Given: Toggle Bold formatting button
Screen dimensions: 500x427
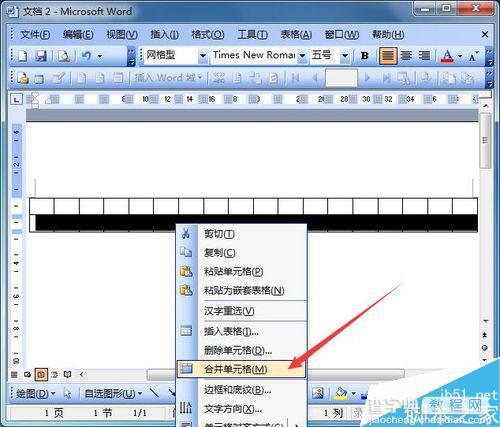Looking at the screenshot, I should 365,56.
